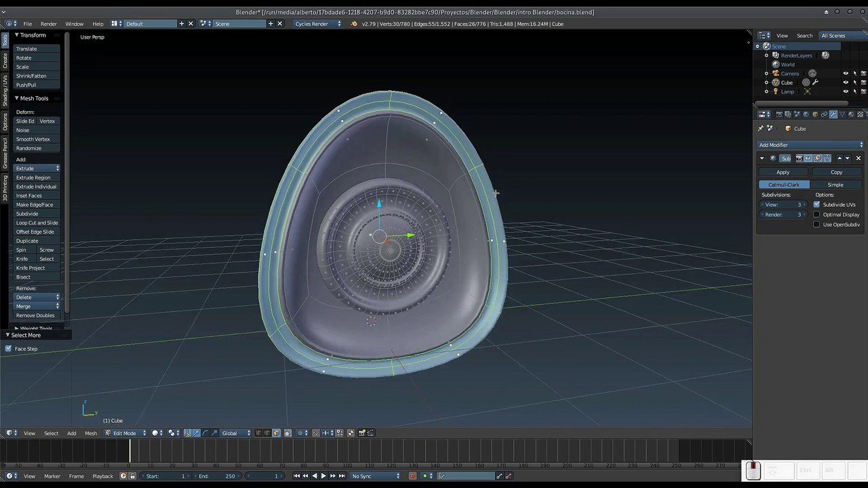868x488 pixels.
Task: Switch to face select mode icon
Action: click(x=276, y=433)
